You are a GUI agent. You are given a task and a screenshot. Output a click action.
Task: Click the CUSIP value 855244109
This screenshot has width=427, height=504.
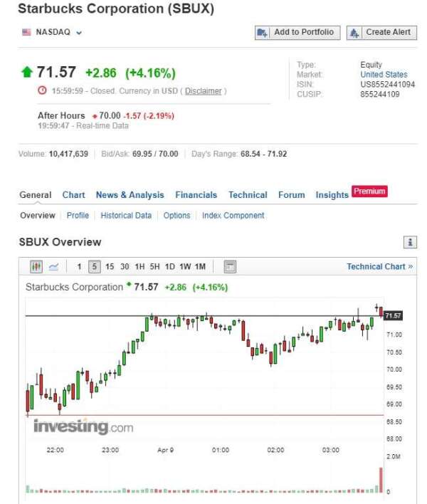click(380, 94)
